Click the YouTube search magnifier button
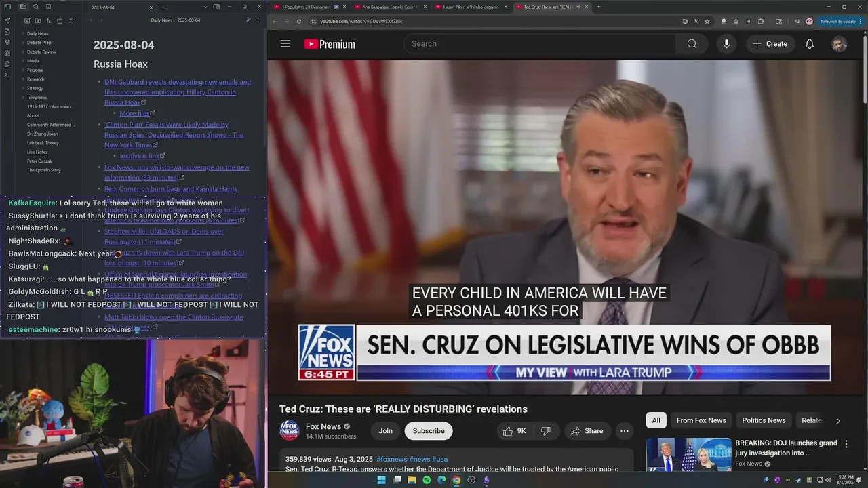Viewport: 868px width, 488px height. pyautogui.click(x=692, y=44)
